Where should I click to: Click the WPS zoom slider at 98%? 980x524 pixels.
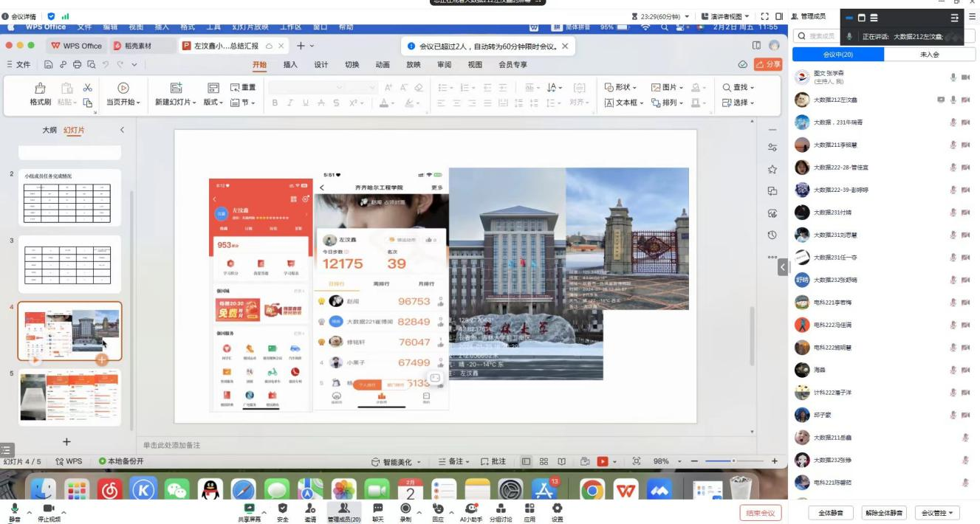click(733, 461)
